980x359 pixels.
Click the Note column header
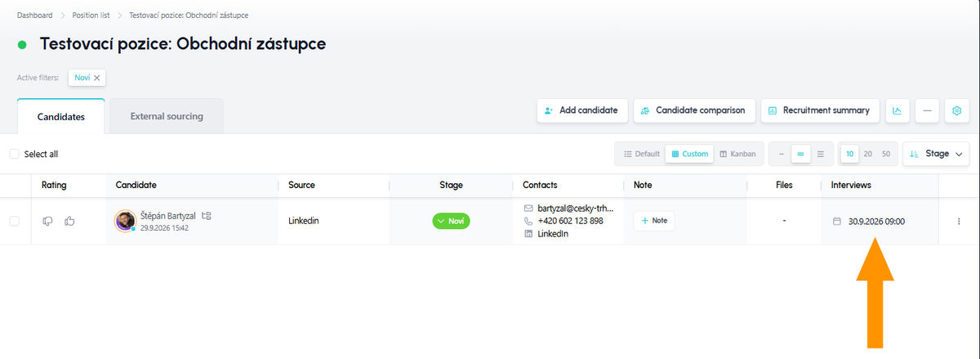[643, 186]
